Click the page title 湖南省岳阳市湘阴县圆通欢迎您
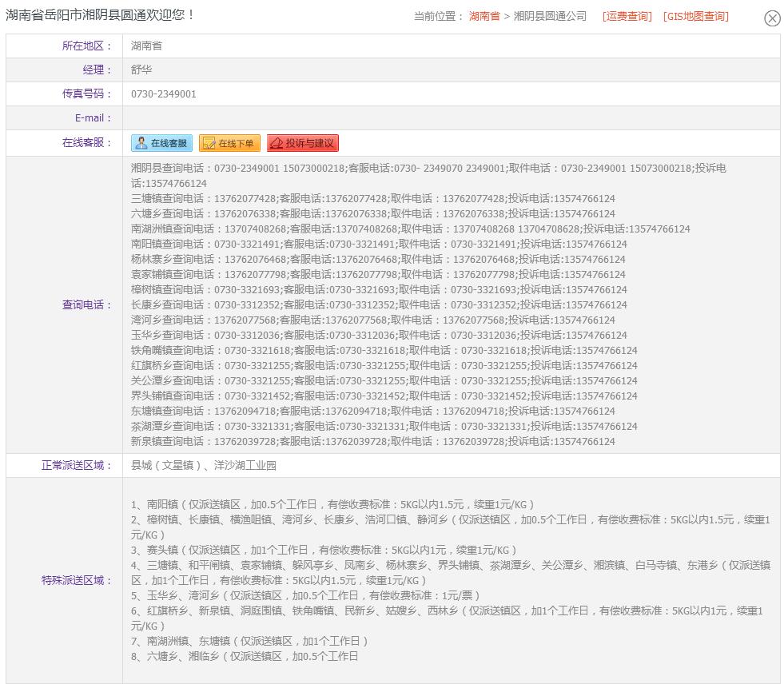The image size is (784, 684). [101, 15]
